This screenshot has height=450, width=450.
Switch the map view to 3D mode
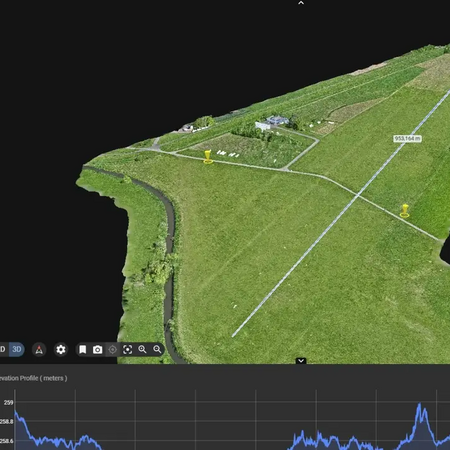[x=16, y=349]
